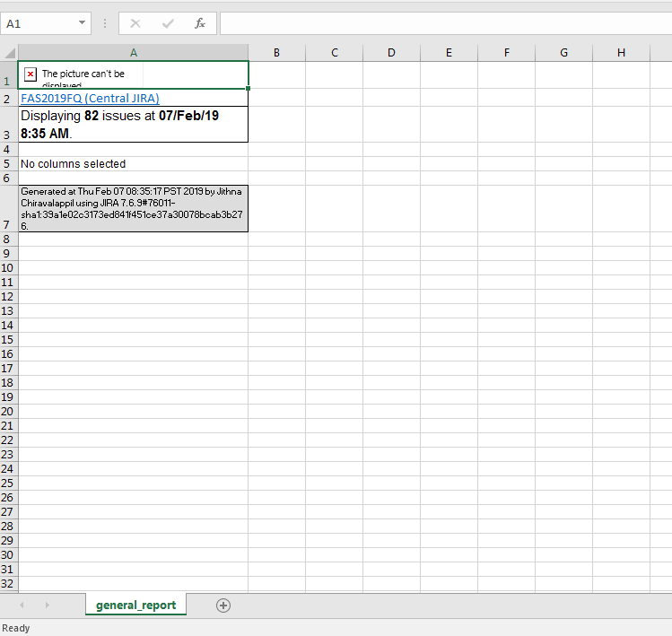Viewport: 672px width, 636px height.
Task: Click the formula bar three-dot resize handle
Action: click(105, 23)
